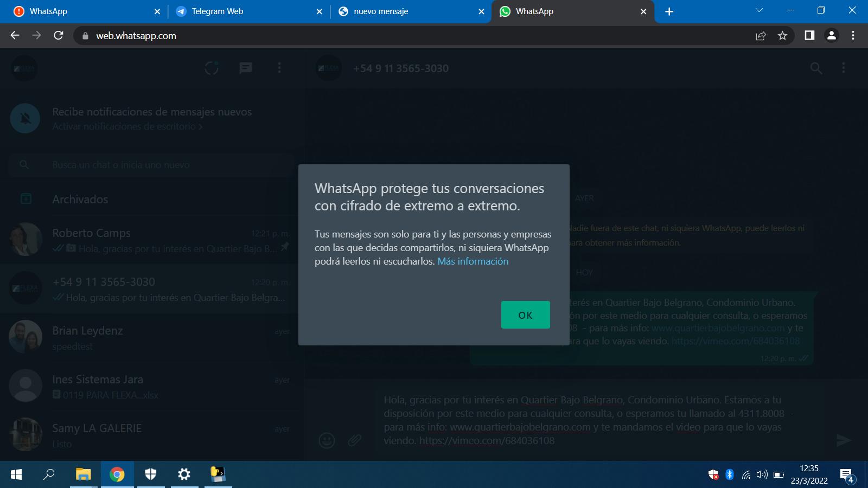Open the tab search dropdown arrow
The height and width of the screenshot is (488, 868).
click(759, 10)
